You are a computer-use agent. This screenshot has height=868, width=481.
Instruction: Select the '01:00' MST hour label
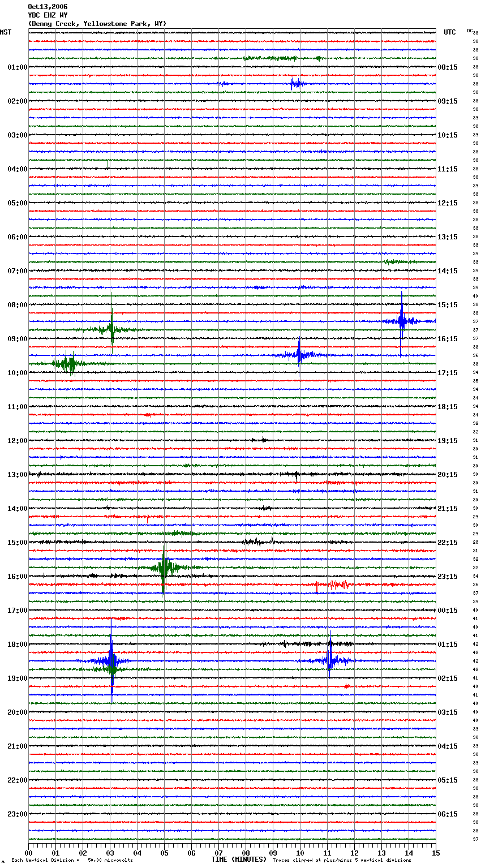[x=18, y=67]
